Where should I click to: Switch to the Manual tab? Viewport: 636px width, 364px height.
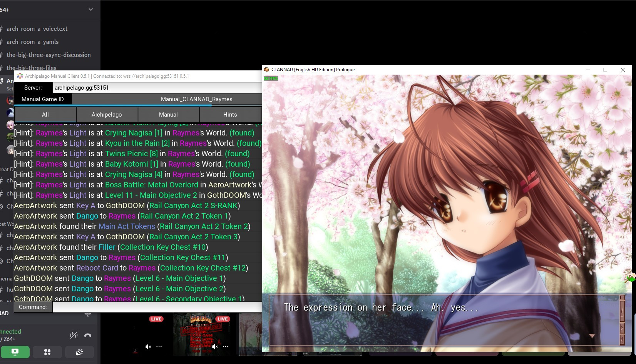168,115
